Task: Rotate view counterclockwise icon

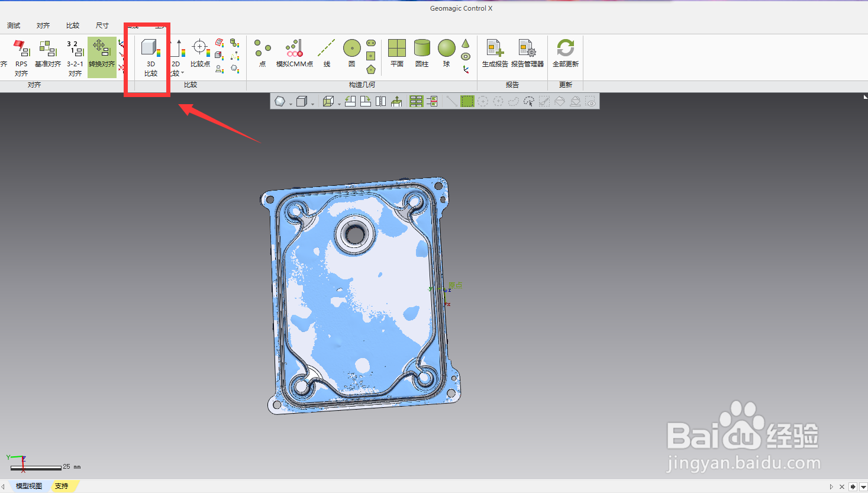Action: (350, 101)
